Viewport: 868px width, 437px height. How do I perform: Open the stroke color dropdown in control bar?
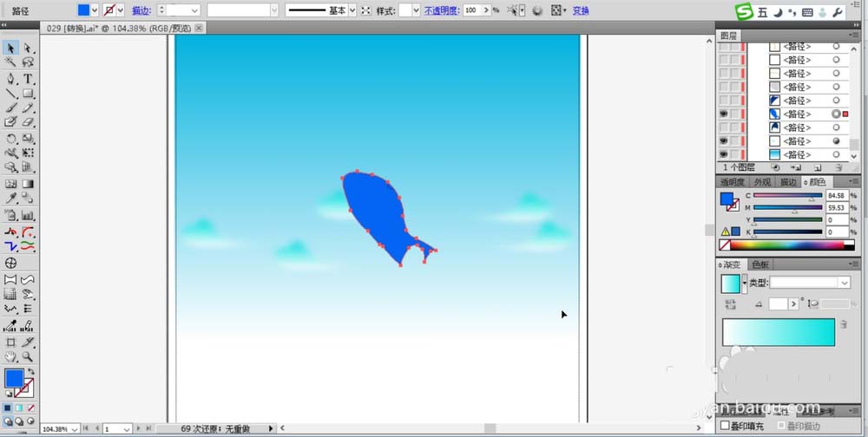[120, 10]
